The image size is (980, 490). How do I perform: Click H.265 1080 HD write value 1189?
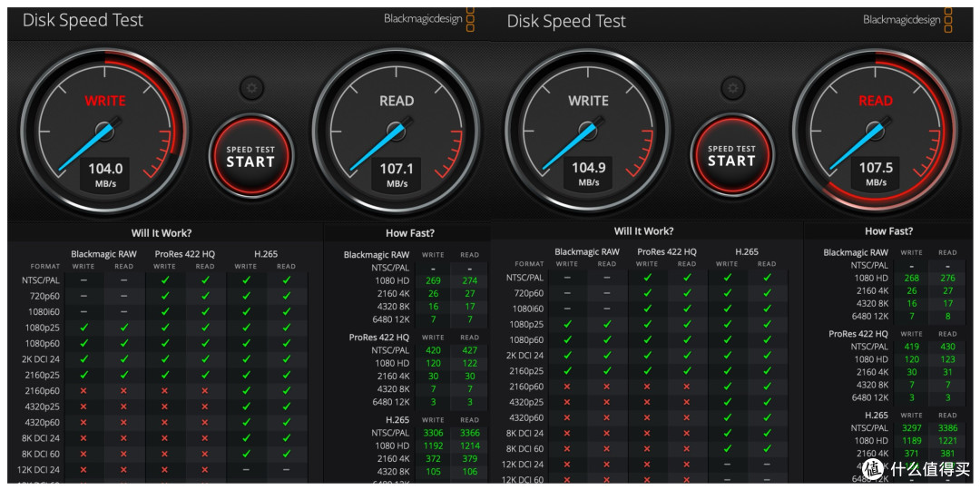click(911, 441)
